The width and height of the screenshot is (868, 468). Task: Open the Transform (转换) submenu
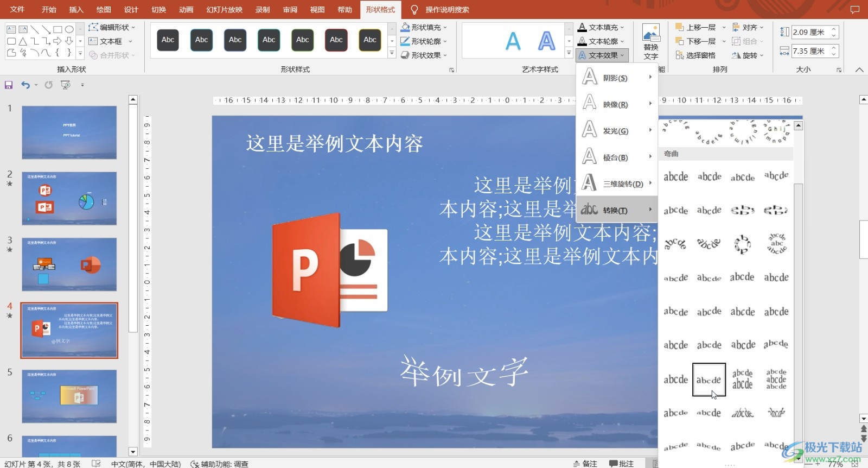617,210
